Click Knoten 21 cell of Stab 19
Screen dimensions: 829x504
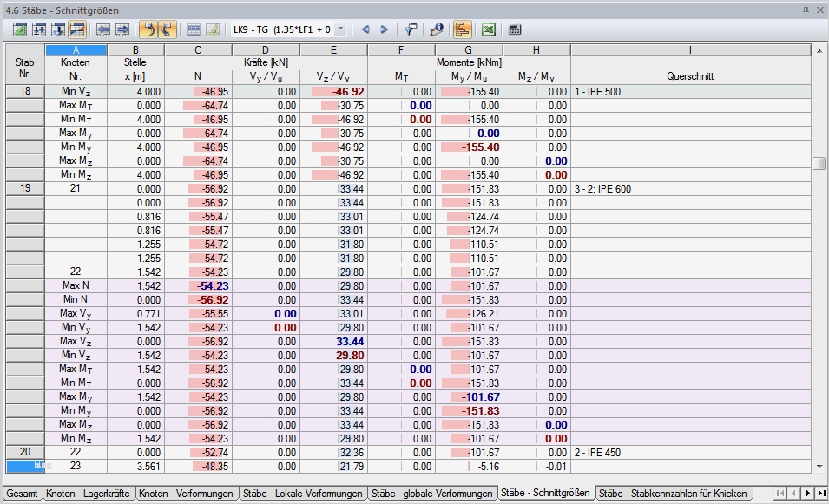point(76,188)
